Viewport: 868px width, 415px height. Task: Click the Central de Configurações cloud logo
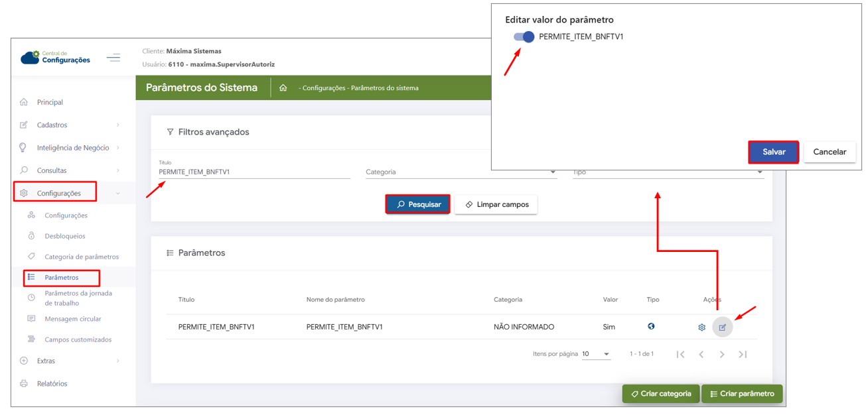click(x=55, y=58)
